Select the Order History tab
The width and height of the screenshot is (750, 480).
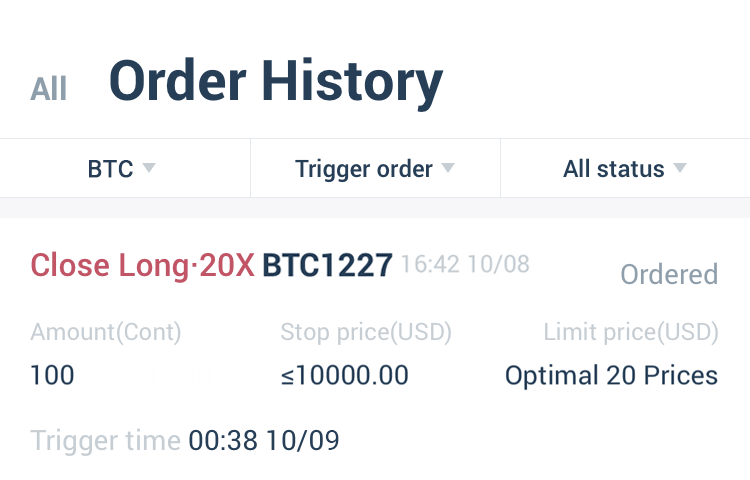coord(276,82)
